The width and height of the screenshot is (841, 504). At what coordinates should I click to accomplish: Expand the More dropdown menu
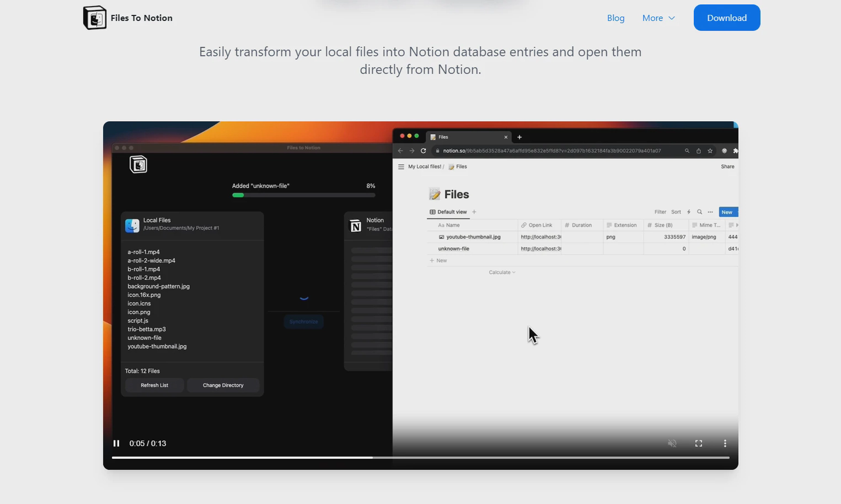click(658, 18)
